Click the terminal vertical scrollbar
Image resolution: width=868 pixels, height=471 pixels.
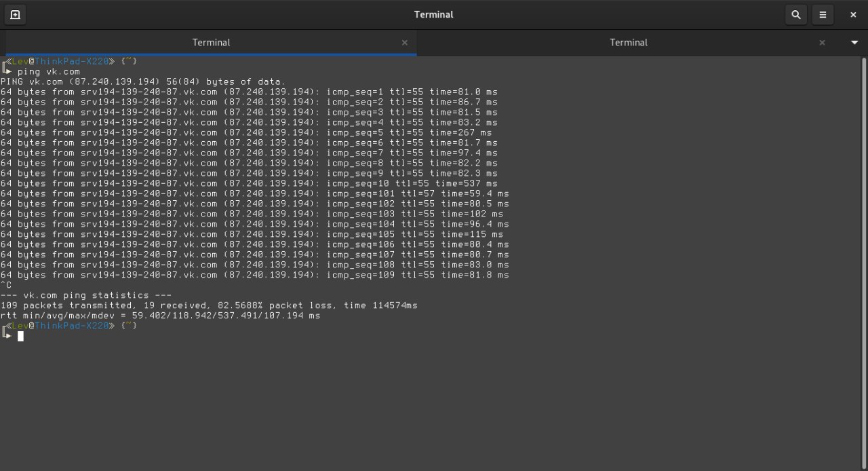point(864,263)
